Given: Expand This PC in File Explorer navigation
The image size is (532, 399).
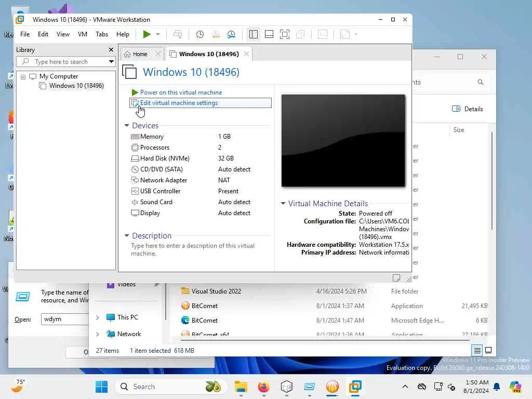Looking at the screenshot, I should coord(98,318).
